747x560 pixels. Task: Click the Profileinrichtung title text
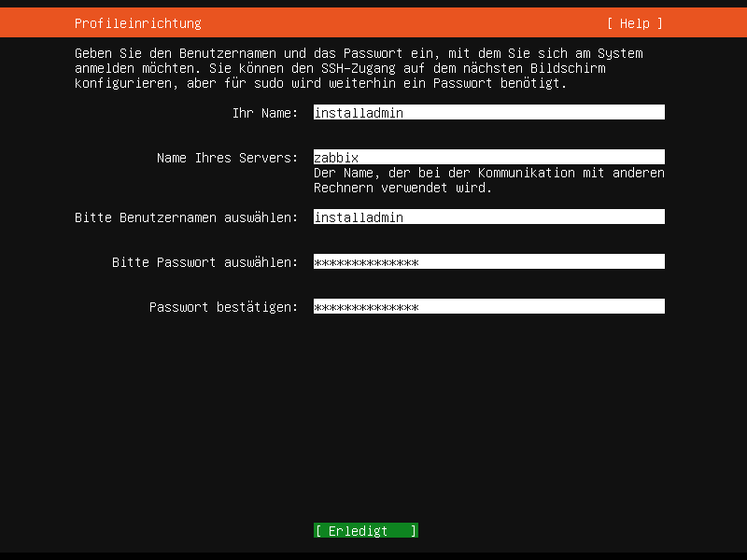tap(137, 23)
